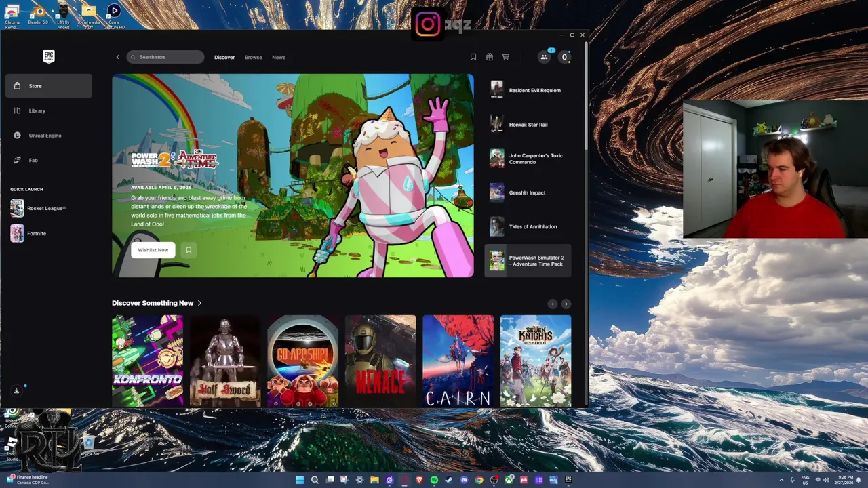Open the Fab marketplace section

click(x=49, y=160)
